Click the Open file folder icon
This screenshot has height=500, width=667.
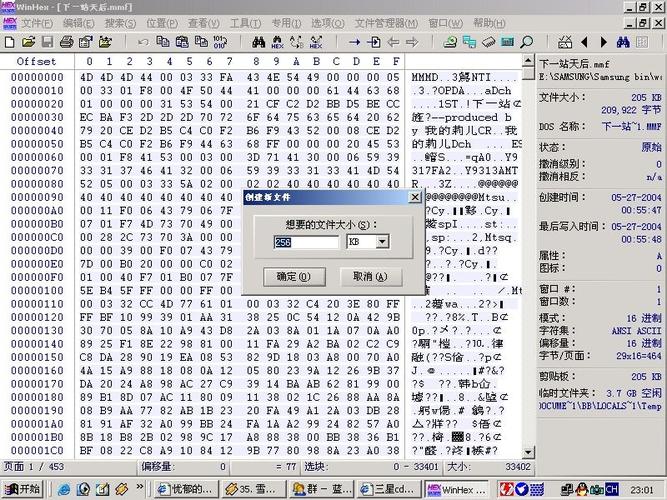27,42
